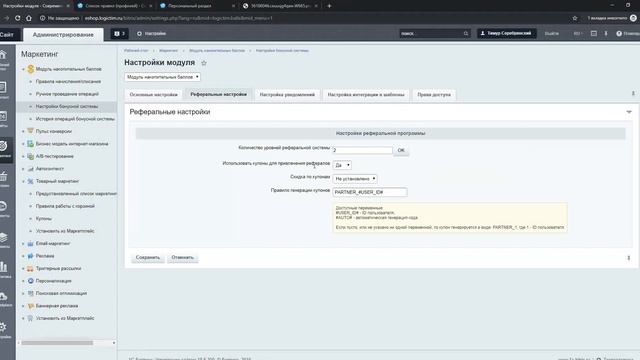640x360 pixels.
Task: Open the Analytics bar-chart icon in sidebar
Action: [3, 267]
